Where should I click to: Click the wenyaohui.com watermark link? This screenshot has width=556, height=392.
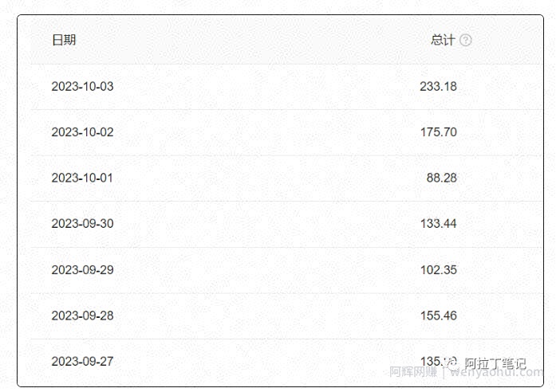tap(496, 372)
